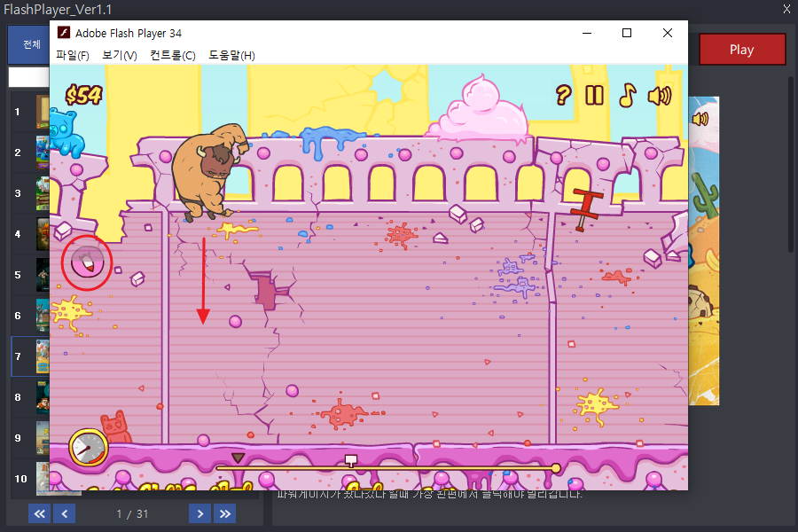Select game row 2 in the list
Screen dimensions: 798x532
pos(30,153)
